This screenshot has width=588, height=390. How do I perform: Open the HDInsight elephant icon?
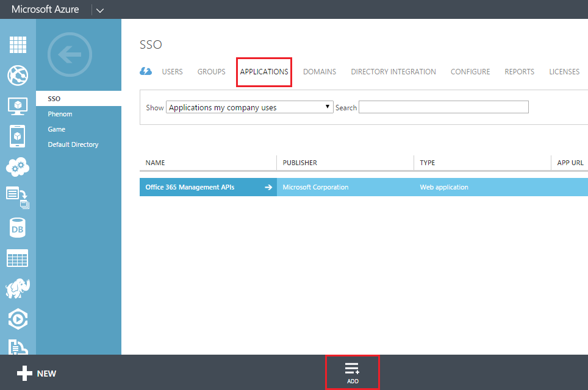coord(18,288)
